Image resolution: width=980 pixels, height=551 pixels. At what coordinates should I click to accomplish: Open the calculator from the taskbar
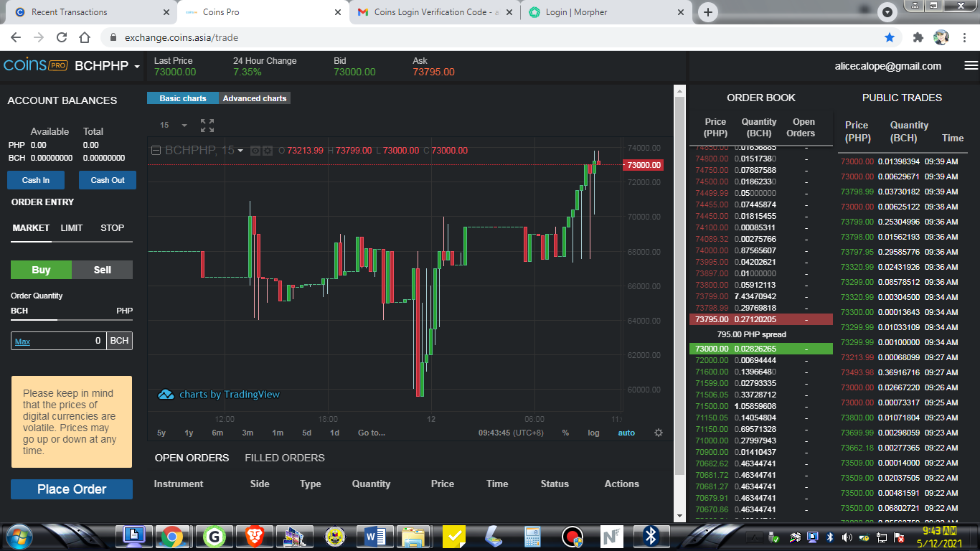532,536
